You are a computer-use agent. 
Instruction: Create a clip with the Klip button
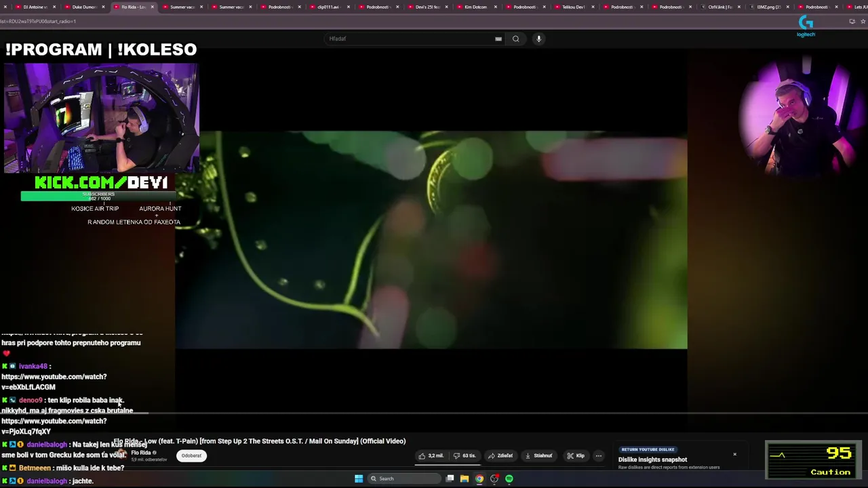tap(576, 455)
